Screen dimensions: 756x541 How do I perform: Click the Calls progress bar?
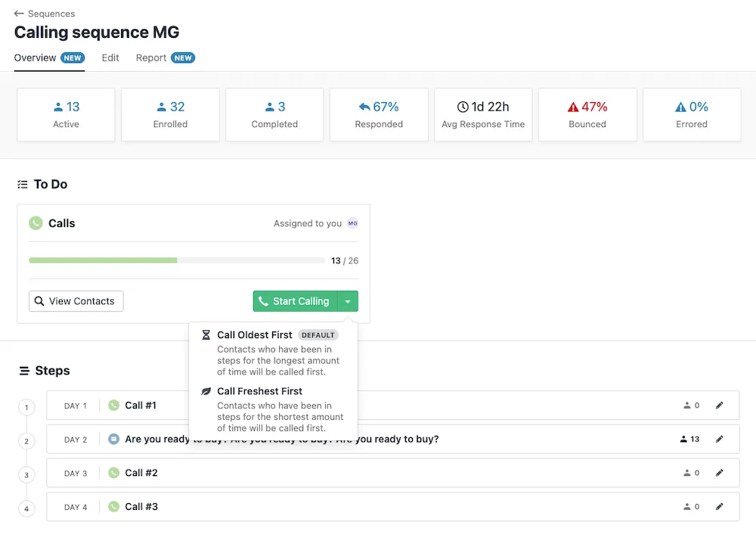pyautogui.click(x=177, y=260)
